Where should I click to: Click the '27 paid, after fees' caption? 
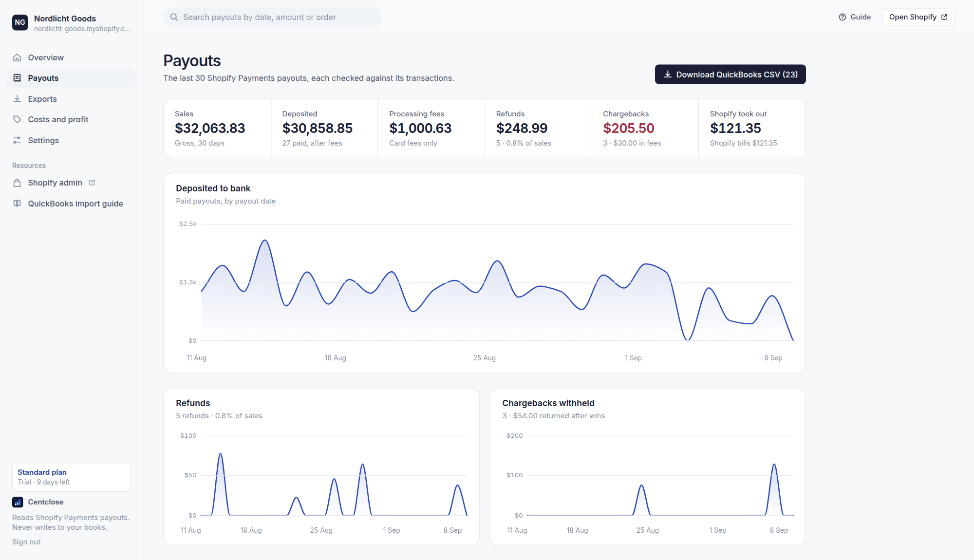312,143
